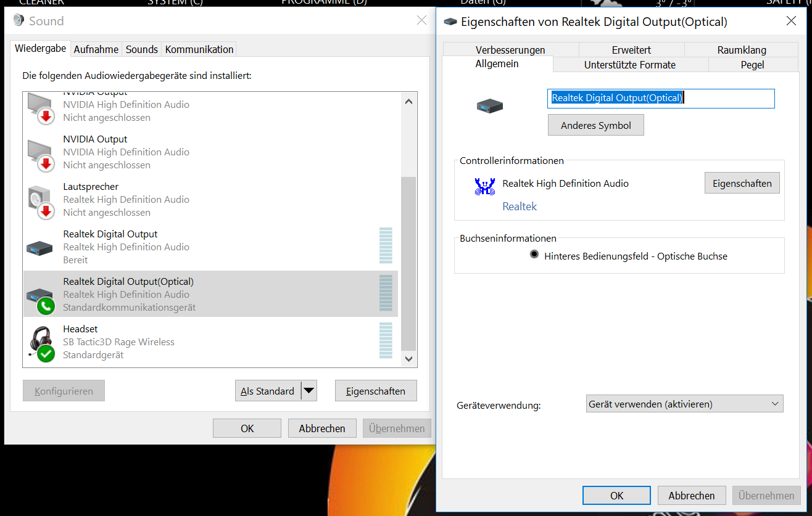
Task: Click the lower NVIDIA Output monitor icon
Action: 41,155
